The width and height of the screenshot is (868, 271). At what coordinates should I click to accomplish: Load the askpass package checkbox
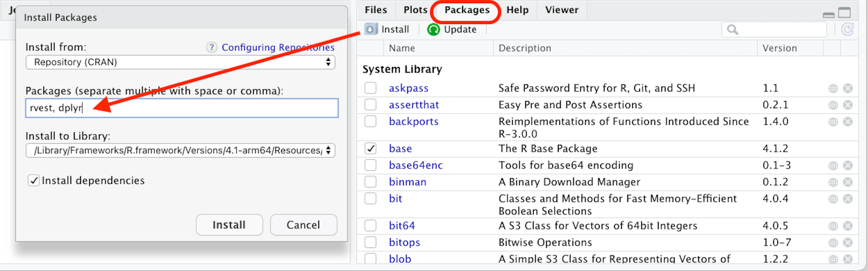pyautogui.click(x=370, y=88)
